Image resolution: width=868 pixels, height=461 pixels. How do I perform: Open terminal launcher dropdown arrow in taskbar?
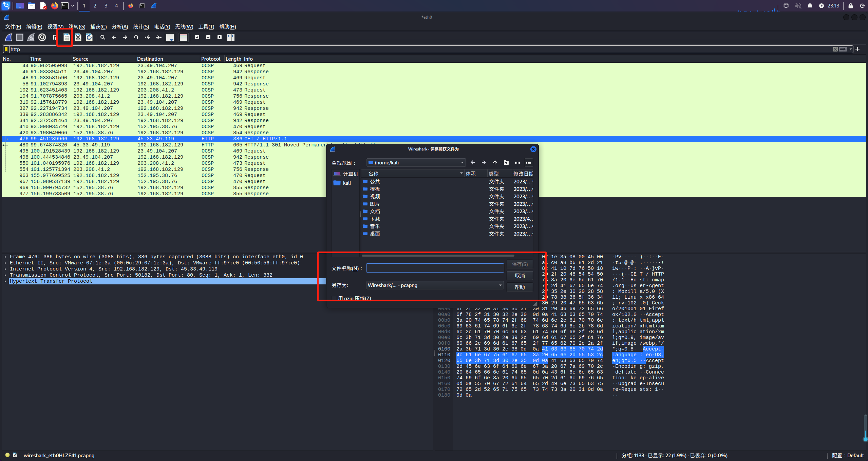point(73,6)
